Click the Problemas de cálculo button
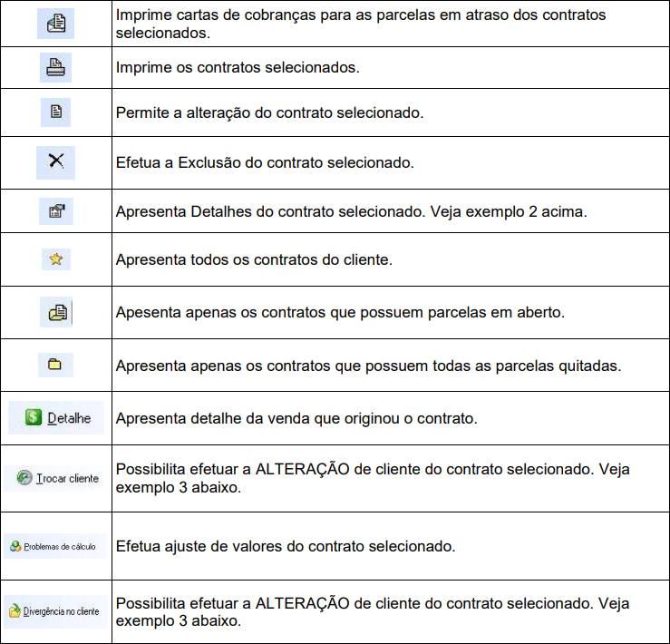Screen dimensions: 670x644 tap(55, 546)
